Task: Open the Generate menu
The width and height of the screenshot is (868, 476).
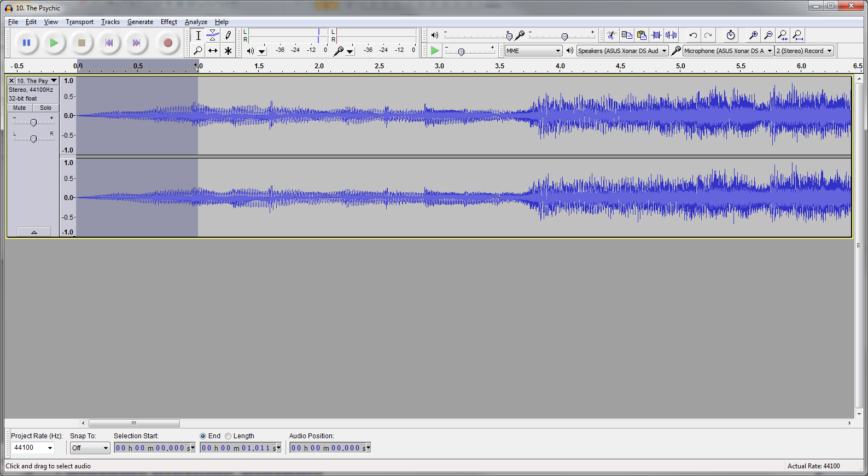Action: 140,22
